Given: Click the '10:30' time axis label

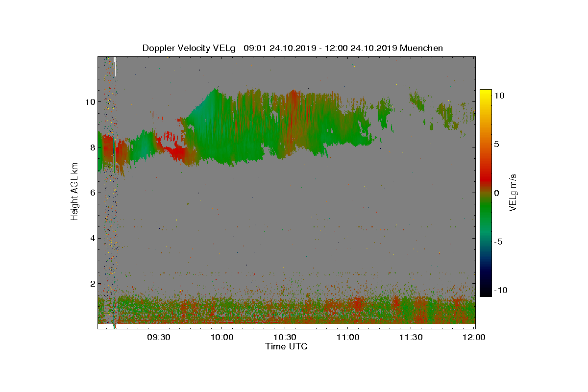Looking at the screenshot, I should (x=285, y=337).
